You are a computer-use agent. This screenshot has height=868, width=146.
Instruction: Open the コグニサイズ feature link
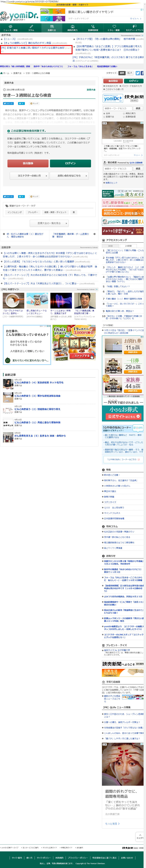[x=110, y=502]
